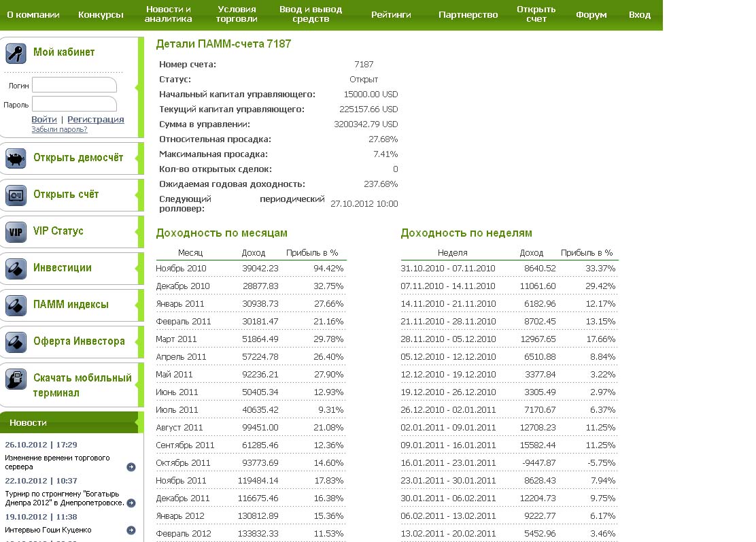Click week row 16.01.2011 - 23.01.2011
The width and height of the screenshot is (756, 542).
click(448, 463)
